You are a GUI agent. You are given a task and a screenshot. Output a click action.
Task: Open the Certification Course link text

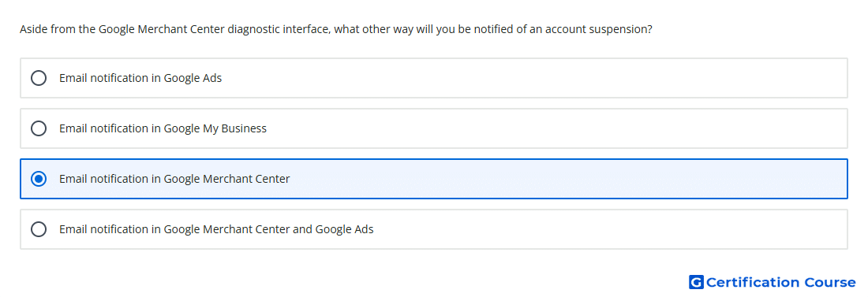point(780,283)
